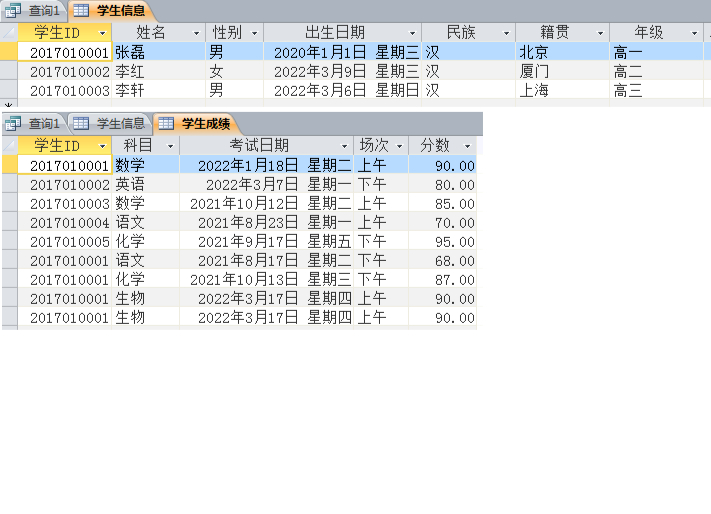The height and width of the screenshot is (514, 711).
Task: Click 上海 cell
Action: [562, 90]
